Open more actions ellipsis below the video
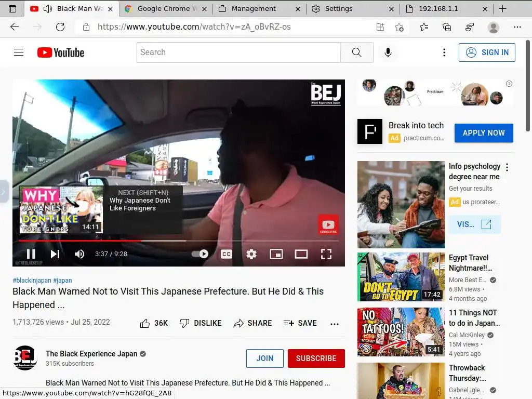This screenshot has width=532, height=399. pyautogui.click(x=335, y=324)
